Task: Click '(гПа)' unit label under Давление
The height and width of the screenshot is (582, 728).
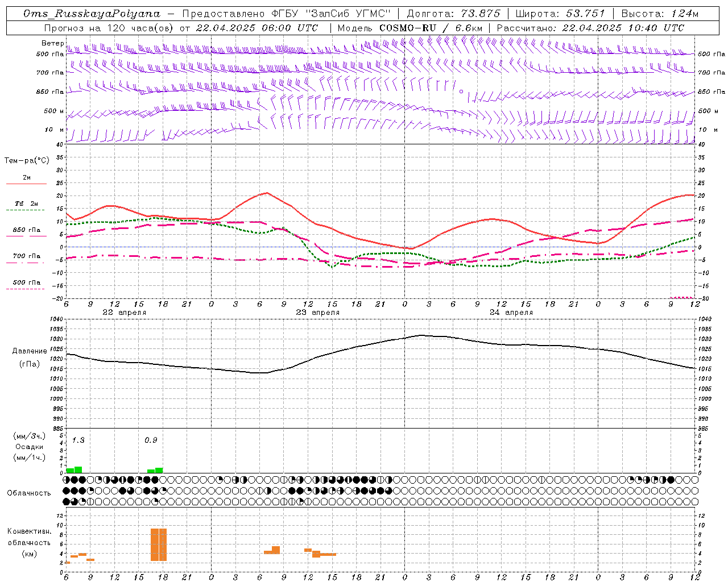Action: point(30,364)
